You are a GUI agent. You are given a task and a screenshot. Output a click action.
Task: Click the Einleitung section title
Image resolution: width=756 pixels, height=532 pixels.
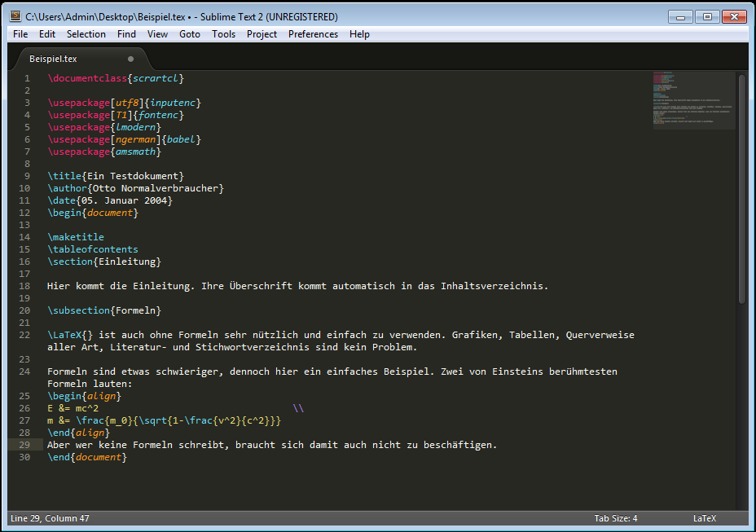click(127, 262)
